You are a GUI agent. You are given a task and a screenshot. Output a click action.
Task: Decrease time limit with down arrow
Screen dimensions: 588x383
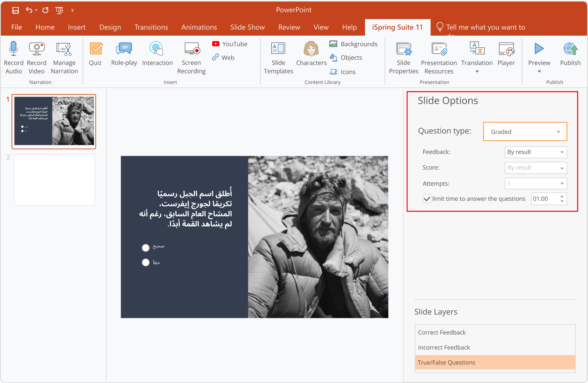tap(562, 202)
